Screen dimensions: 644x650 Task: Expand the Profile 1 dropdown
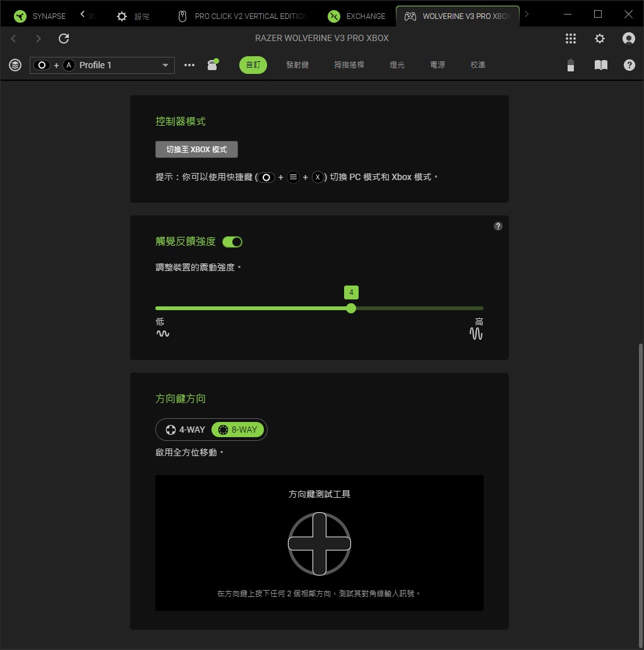tap(102, 65)
